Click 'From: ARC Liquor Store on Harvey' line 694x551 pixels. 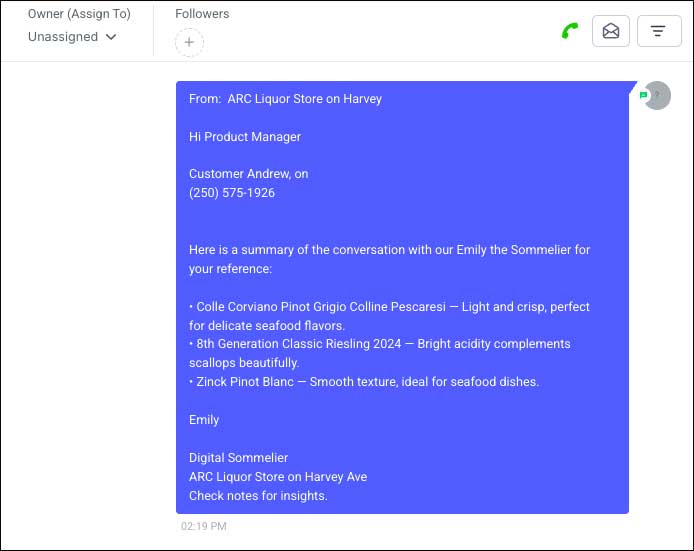point(285,99)
